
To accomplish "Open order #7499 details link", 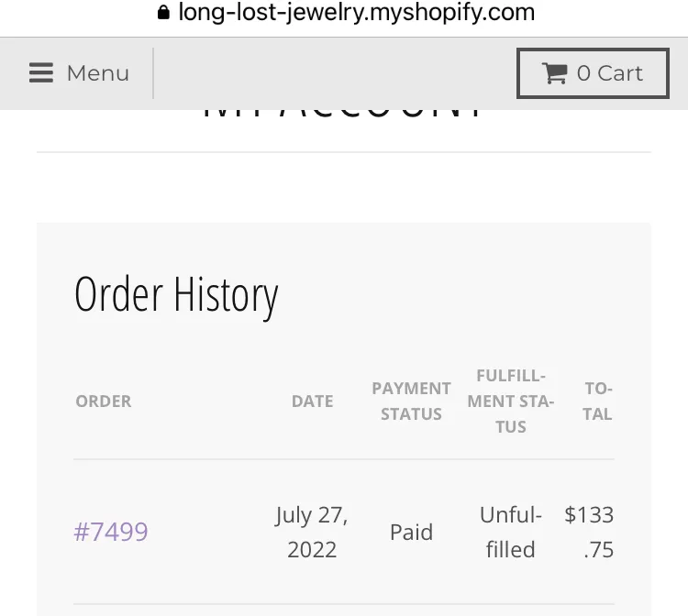I will point(111,532).
